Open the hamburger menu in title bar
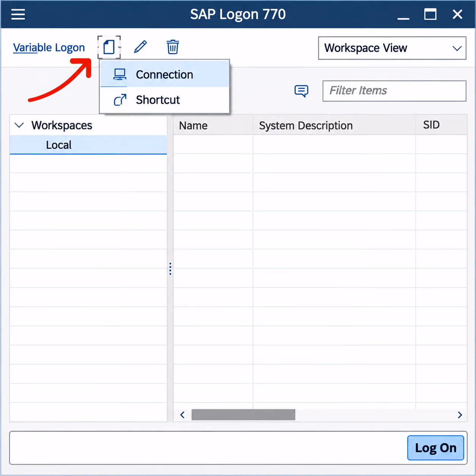This screenshot has height=476, width=476. click(x=18, y=14)
